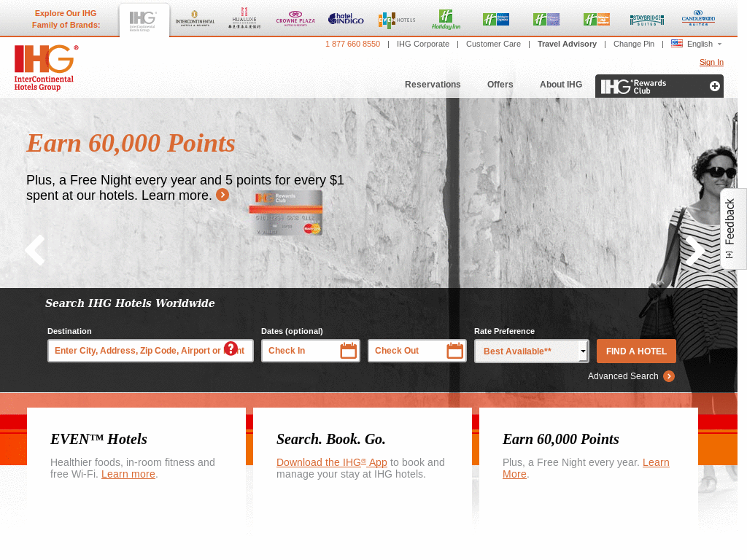Open the Holiday Inn Resort purple logo
The image size is (747, 560).
(x=546, y=20)
